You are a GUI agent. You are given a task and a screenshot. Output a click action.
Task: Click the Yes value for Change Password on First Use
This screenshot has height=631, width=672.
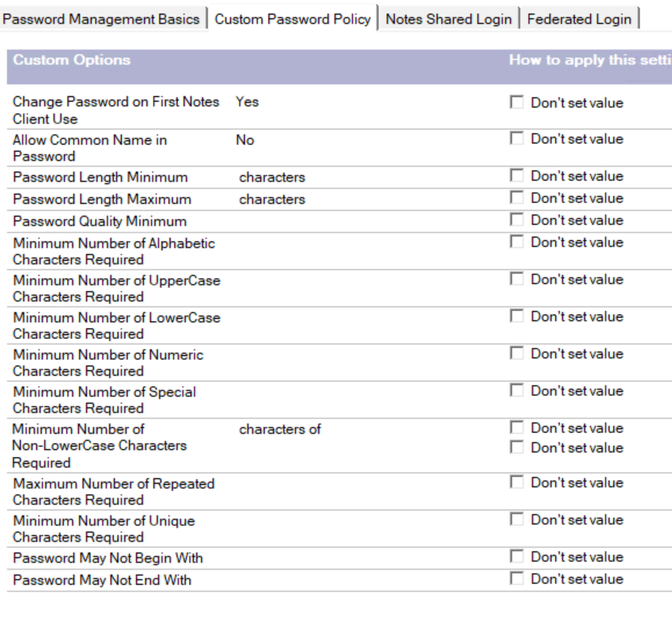247,102
